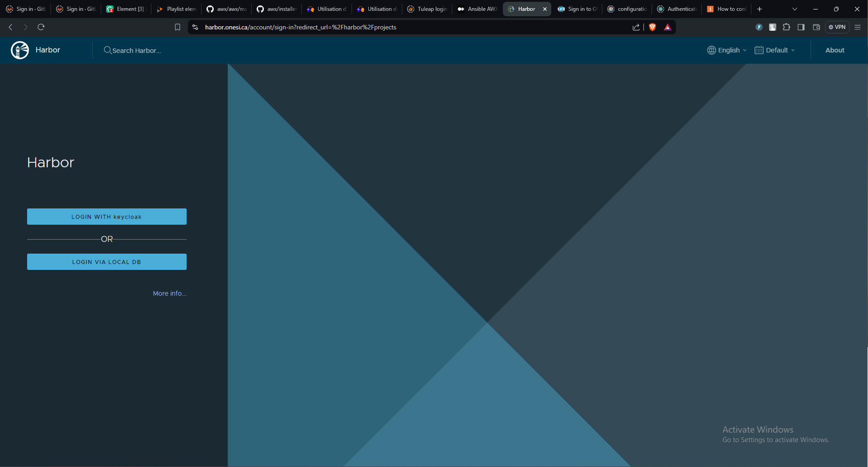
Task: Switch to the awx/awx/ma GitHub tab
Action: tap(226, 9)
